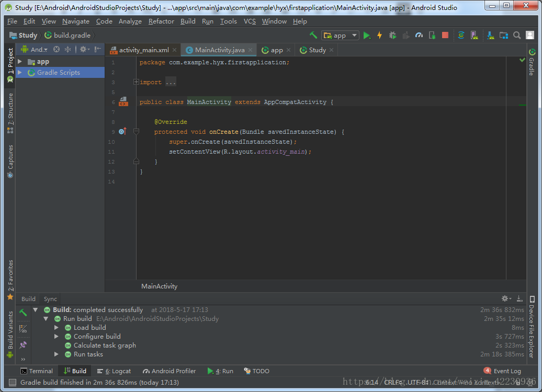Hide the build panel with download arrow icon

point(520,298)
